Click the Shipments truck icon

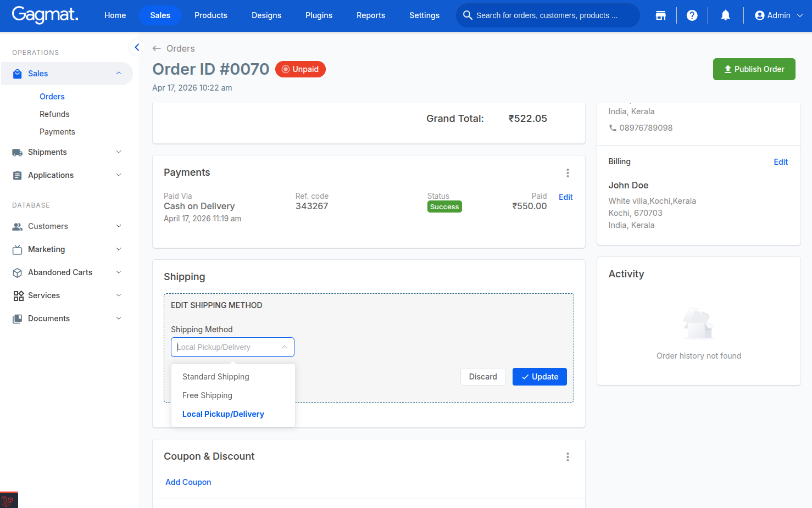click(17, 153)
